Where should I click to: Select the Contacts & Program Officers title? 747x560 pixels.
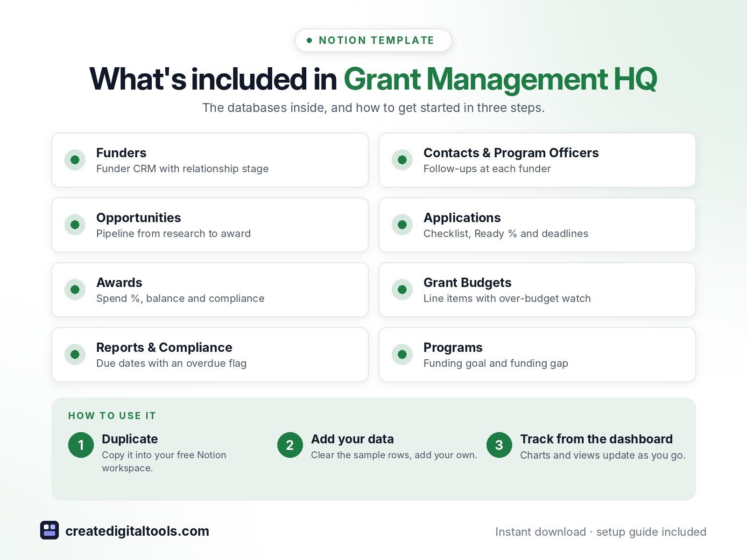click(511, 153)
